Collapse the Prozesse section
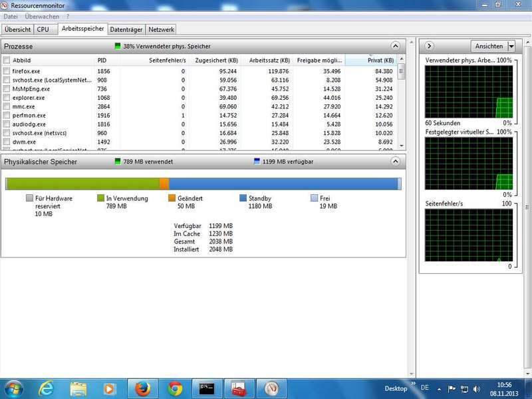532x399 pixels. [x=396, y=47]
